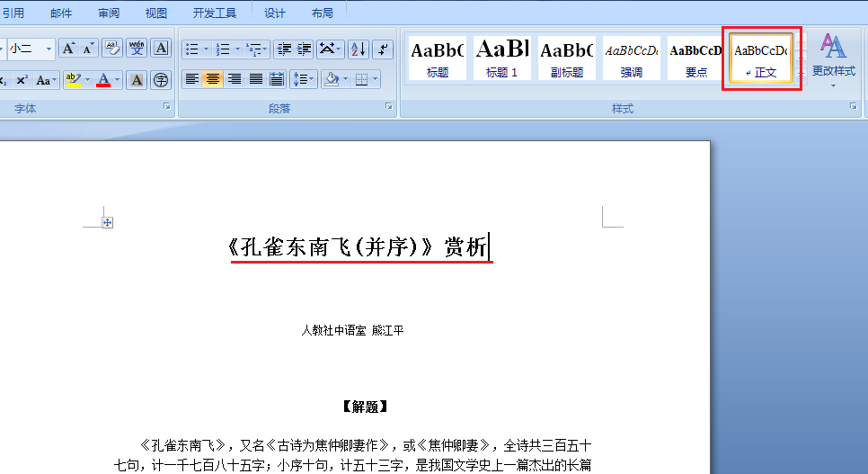Open the Phonetic Guide wén tool

(x=137, y=49)
